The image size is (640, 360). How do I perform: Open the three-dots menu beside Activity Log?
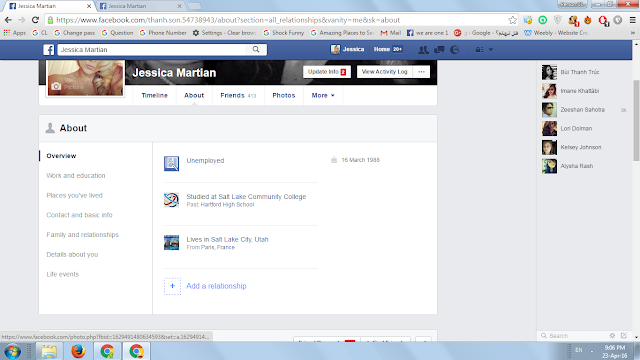click(421, 72)
